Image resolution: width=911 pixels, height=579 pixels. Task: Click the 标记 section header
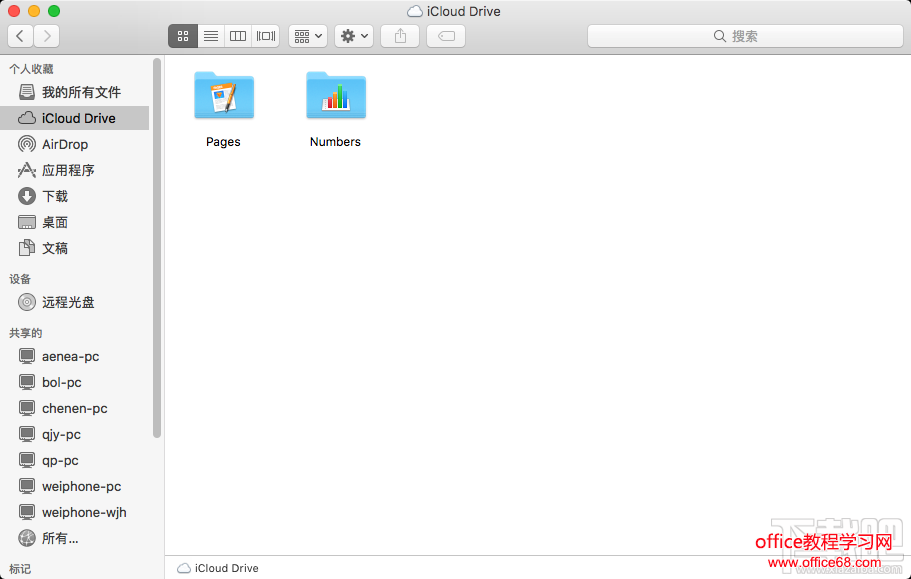point(20,569)
